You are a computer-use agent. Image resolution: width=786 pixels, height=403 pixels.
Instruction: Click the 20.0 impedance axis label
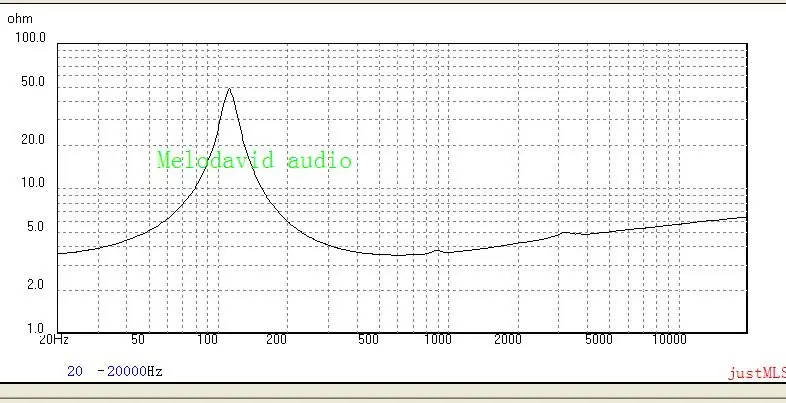tap(33, 139)
